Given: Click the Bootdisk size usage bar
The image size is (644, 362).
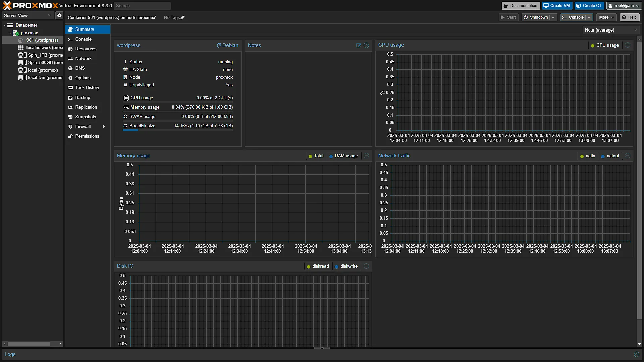Looking at the screenshot, I should [178, 130].
